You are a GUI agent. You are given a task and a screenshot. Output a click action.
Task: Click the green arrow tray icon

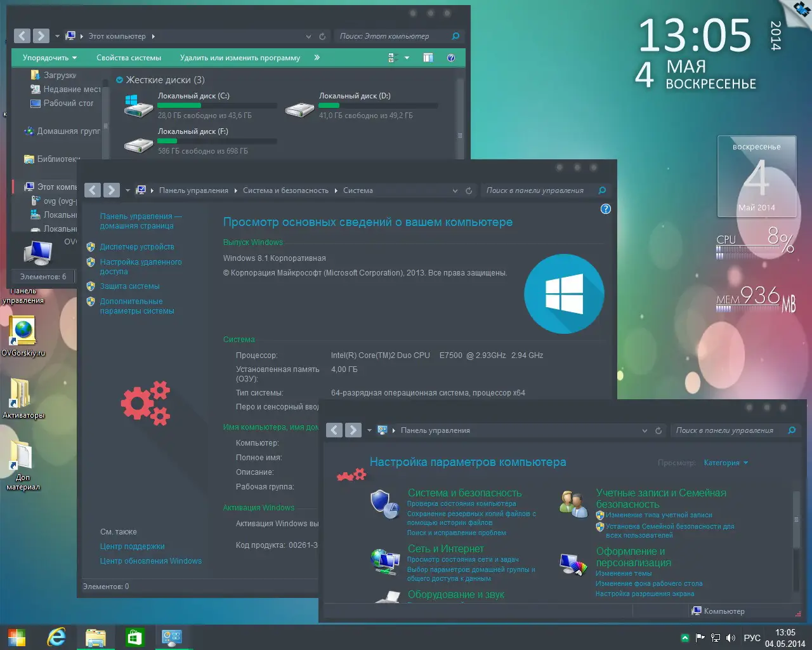point(685,638)
